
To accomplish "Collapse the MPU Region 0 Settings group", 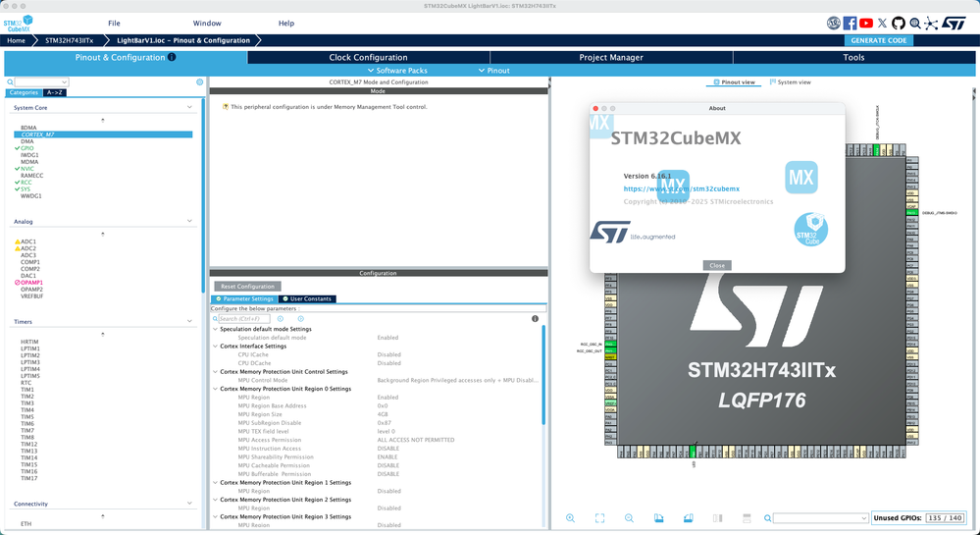I will click(x=216, y=389).
